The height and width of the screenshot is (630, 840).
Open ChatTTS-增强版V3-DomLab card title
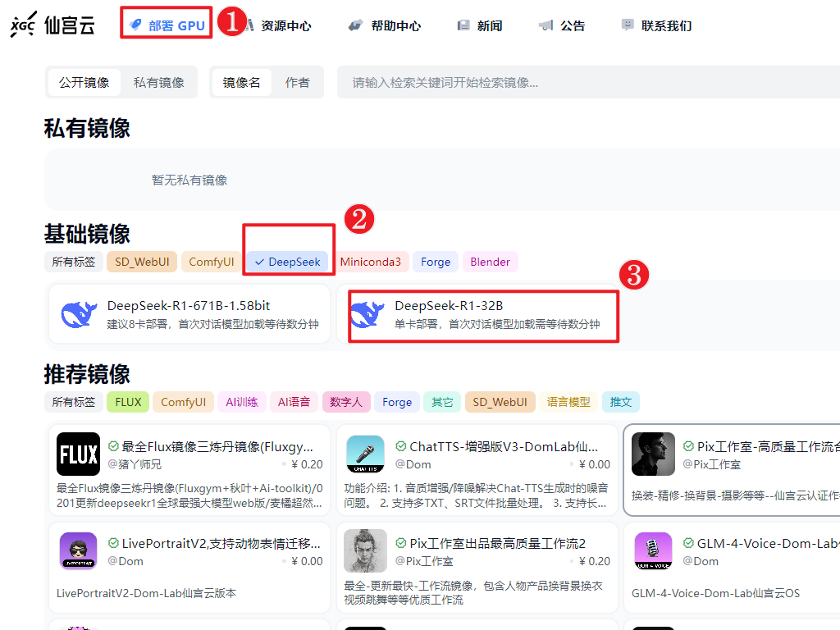(x=504, y=447)
